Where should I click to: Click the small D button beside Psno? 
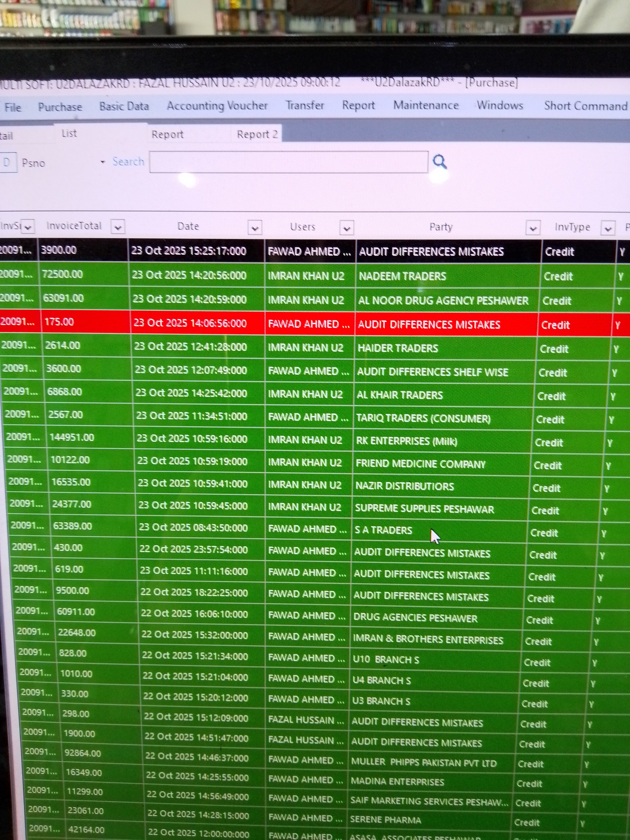[x=7, y=163]
